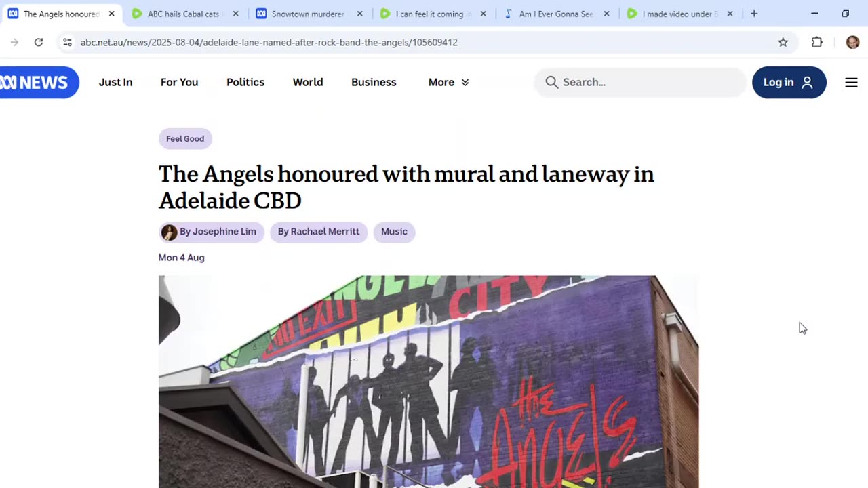Close the 'Snowtown murderer' tab
The image size is (868, 488).
tap(360, 14)
